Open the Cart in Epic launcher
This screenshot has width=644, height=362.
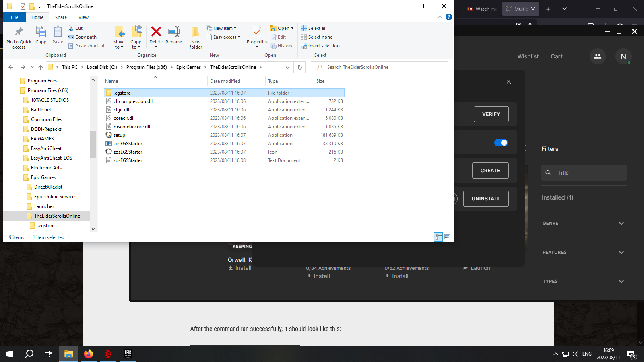pyautogui.click(x=557, y=56)
